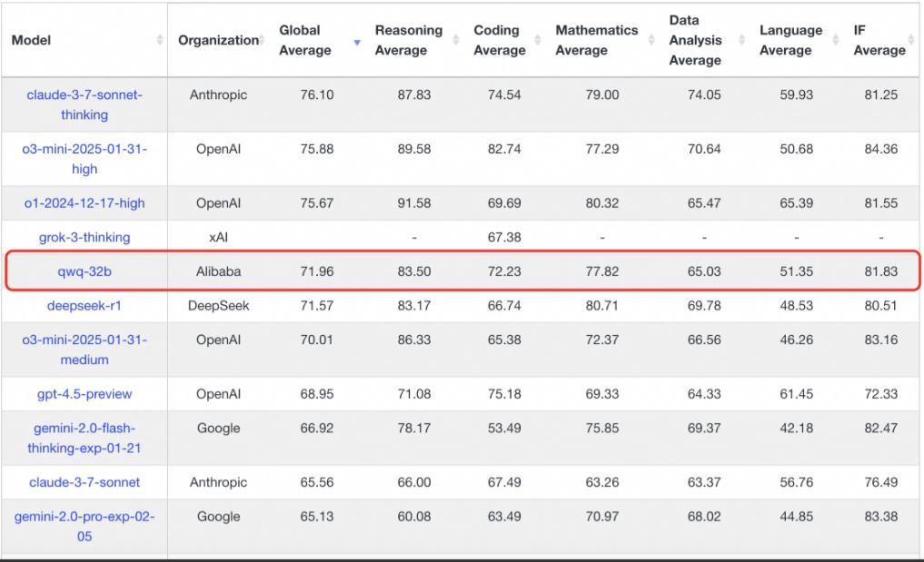
Task: Open o3-mini-2025-01-31-high model link
Action: (84, 159)
